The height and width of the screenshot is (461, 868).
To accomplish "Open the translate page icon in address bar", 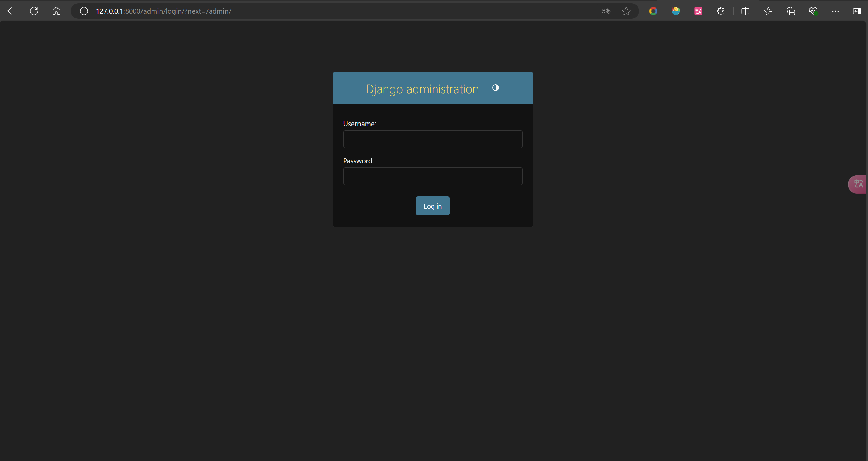I will pos(606,11).
